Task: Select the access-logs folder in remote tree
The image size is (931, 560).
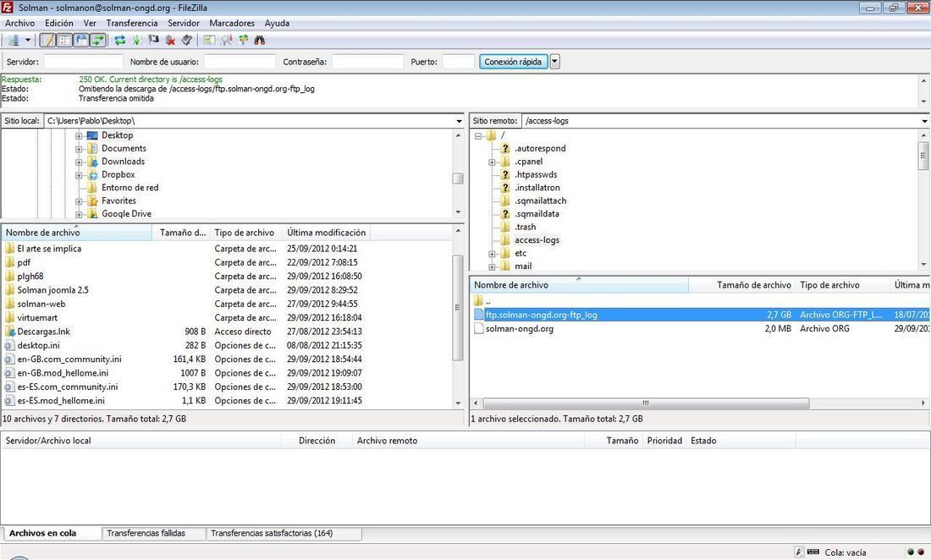Action: click(x=537, y=240)
